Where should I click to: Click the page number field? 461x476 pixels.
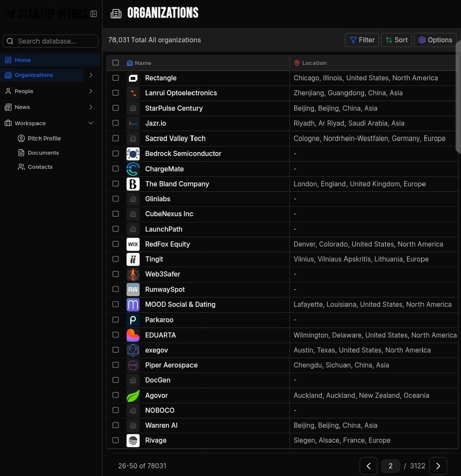tap(390, 466)
